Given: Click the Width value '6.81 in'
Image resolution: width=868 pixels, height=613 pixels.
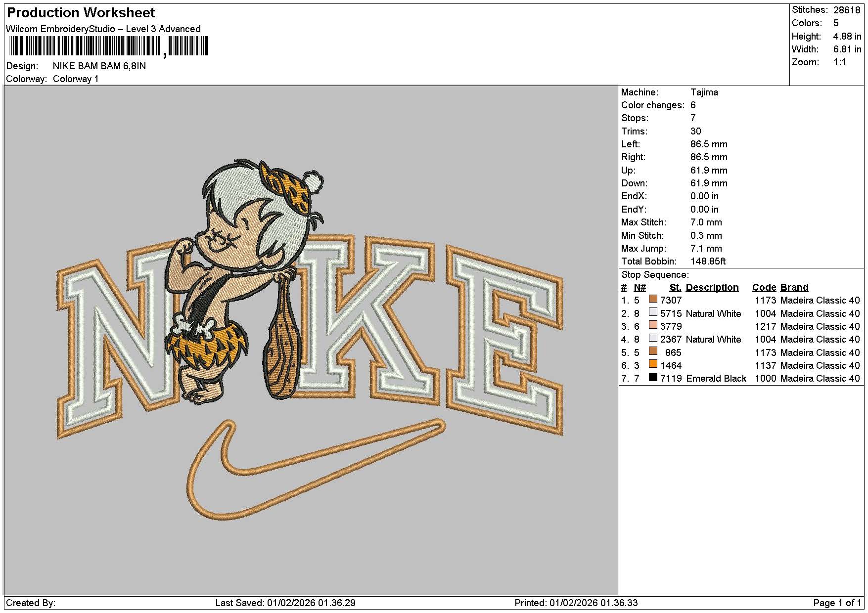Looking at the screenshot, I should (847, 49).
